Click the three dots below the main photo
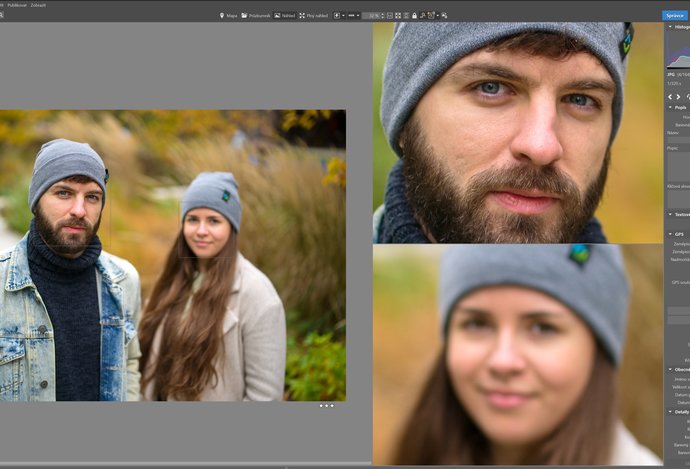The image size is (690, 469). coord(327,406)
